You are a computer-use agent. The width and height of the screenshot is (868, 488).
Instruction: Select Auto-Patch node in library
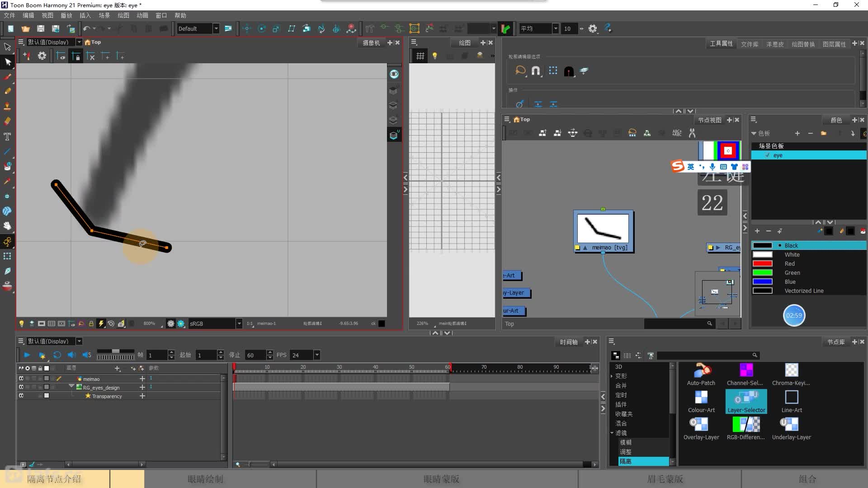pyautogui.click(x=701, y=374)
